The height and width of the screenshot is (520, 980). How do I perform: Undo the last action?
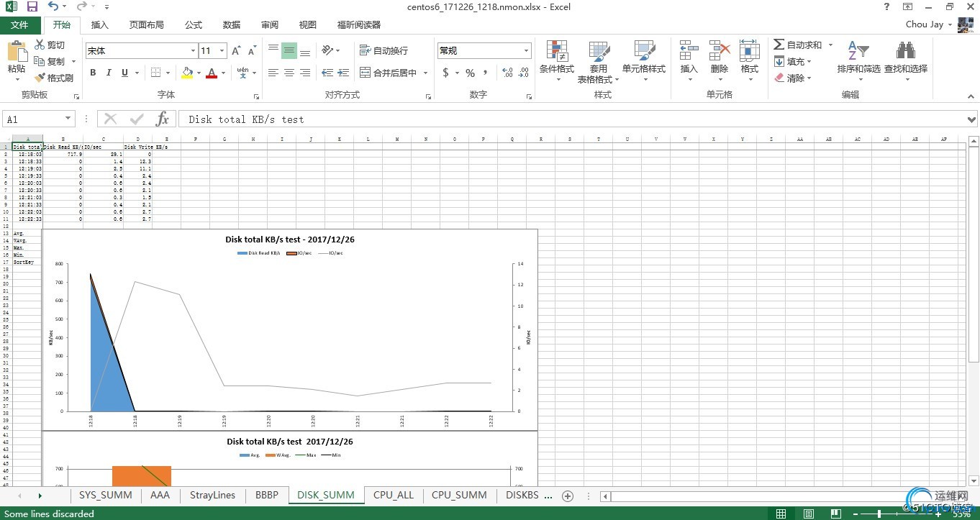(x=53, y=6)
